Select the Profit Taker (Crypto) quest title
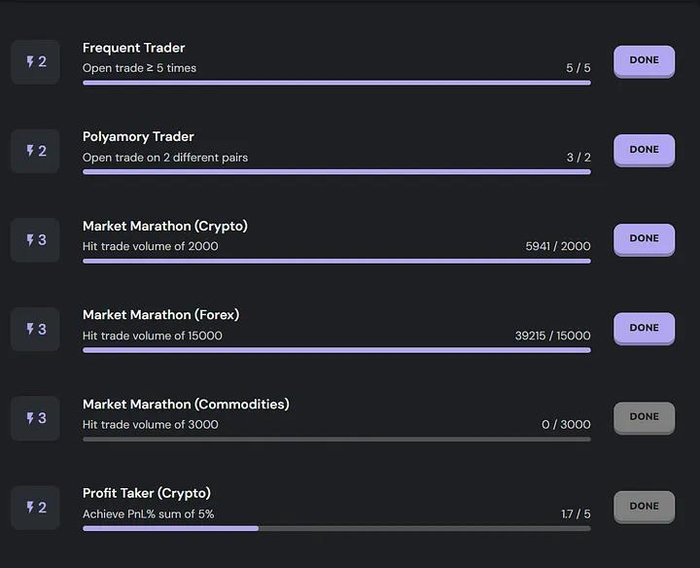The height and width of the screenshot is (568, 700). (x=146, y=493)
